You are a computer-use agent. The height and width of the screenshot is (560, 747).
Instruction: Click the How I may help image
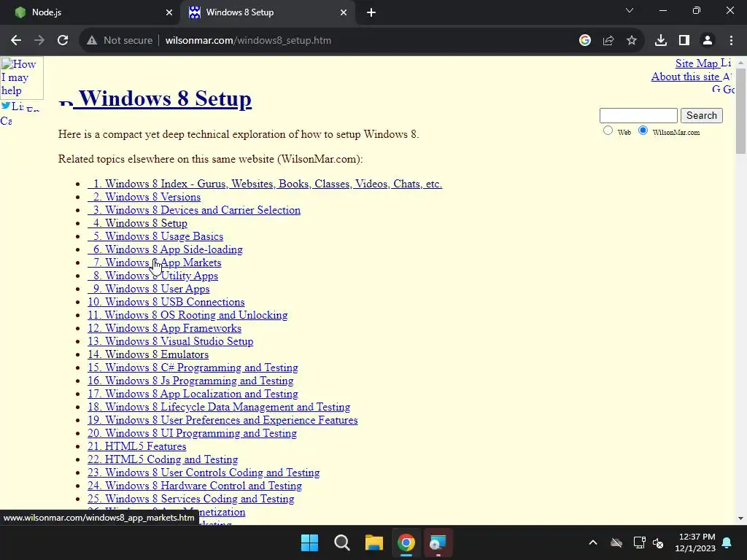pos(22,77)
